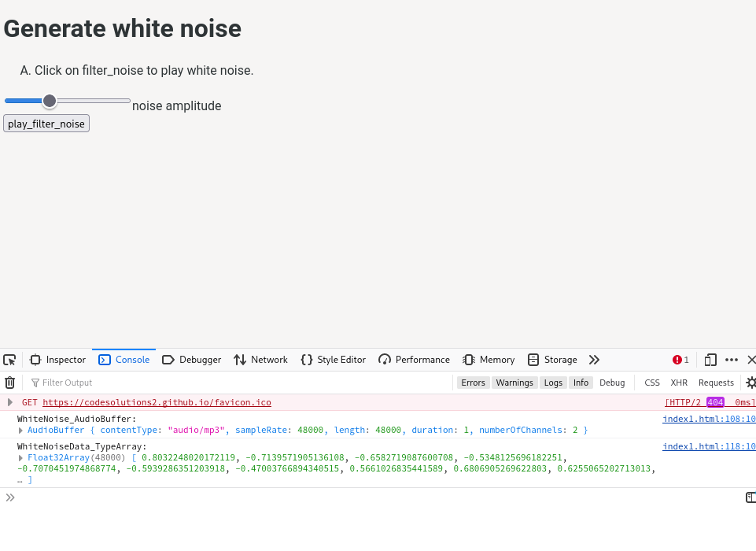756x551 pixels.
Task: Adjust the noise amplitude slider
Action: click(x=49, y=101)
